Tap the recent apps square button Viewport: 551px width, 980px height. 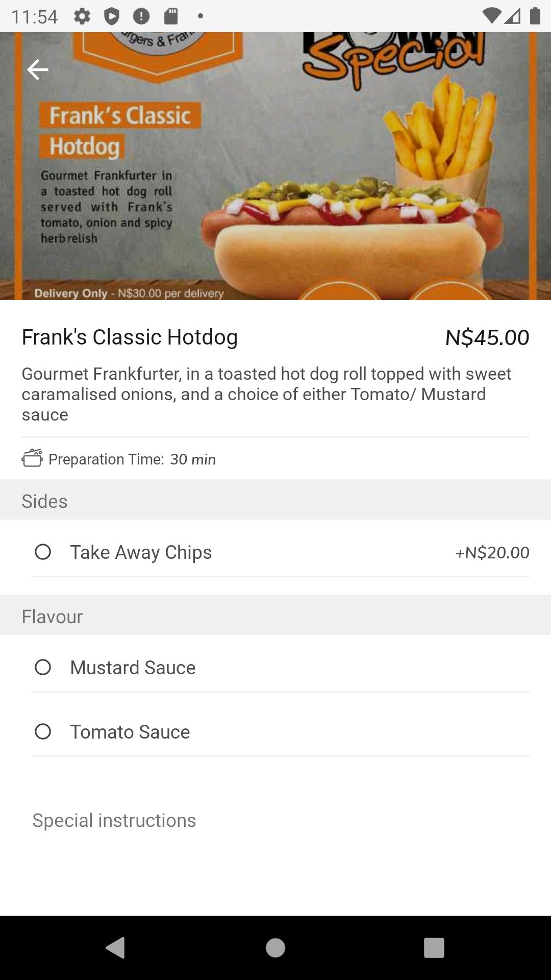click(x=434, y=948)
